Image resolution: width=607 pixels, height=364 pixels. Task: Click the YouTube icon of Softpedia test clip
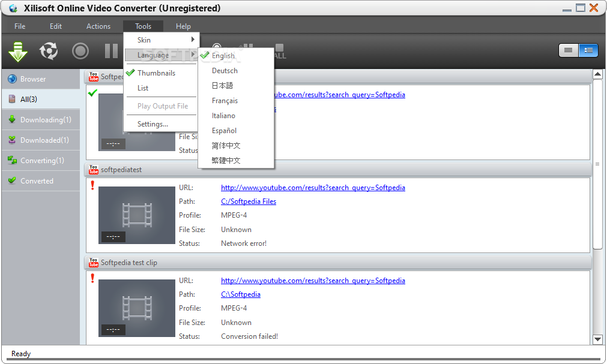click(93, 262)
